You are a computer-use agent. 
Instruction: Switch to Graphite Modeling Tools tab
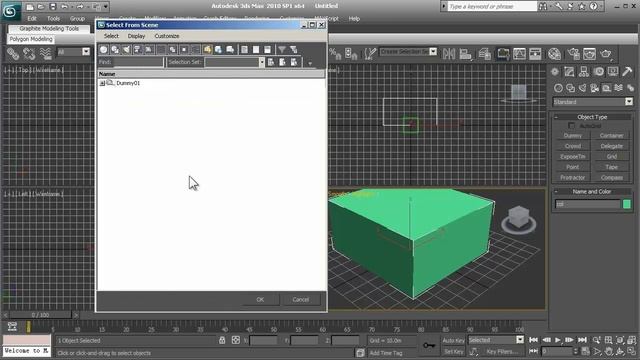[49, 29]
